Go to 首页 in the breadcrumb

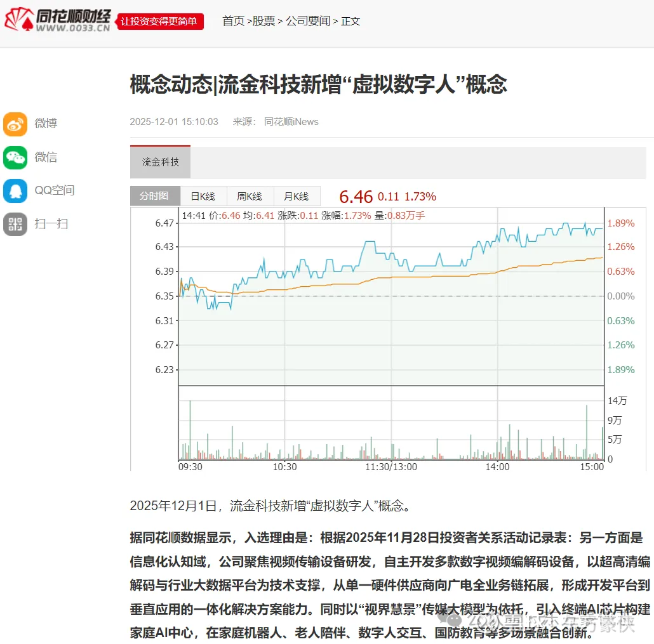(x=234, y=21)
